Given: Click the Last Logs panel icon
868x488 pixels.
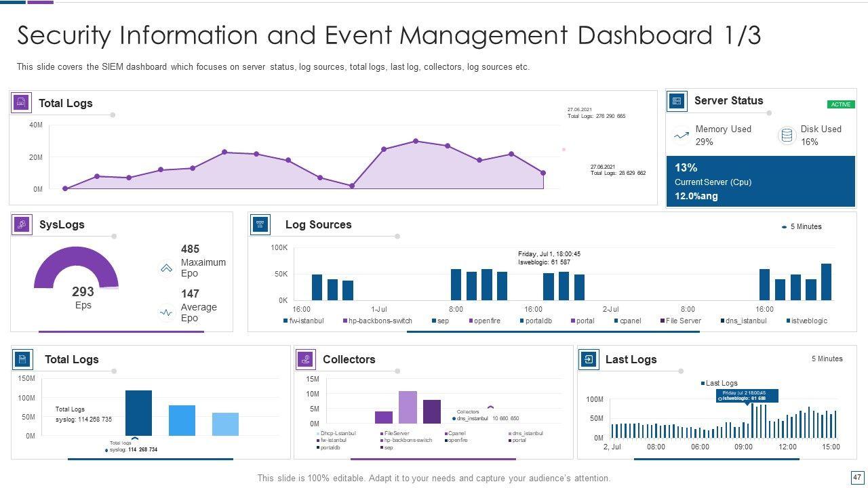Looking at the screenshot, I should tap(589, 359).
